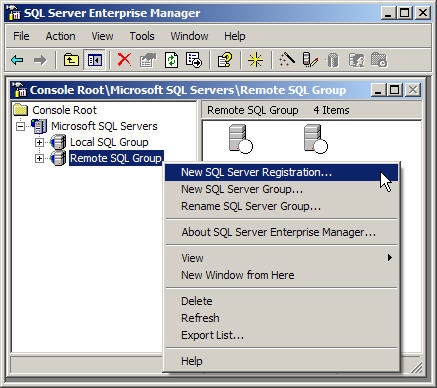Click the 4 Items count text
Image resolution: width=437 pixels, height=388 pixels.
[331, 110]
